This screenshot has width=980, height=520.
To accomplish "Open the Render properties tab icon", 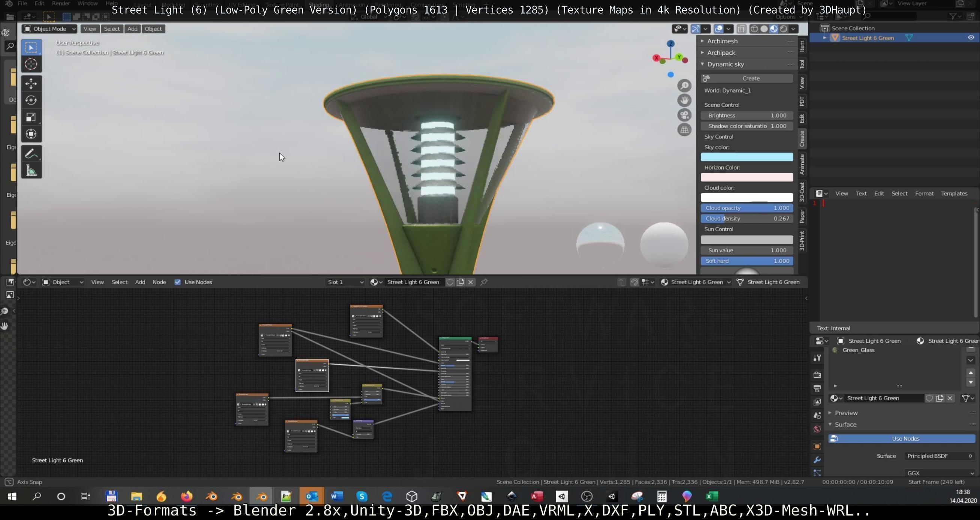I will pos(817,375).
